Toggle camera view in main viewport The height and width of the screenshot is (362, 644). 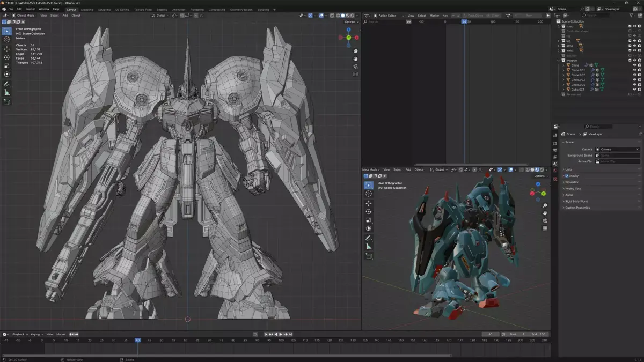click(355, 67)
